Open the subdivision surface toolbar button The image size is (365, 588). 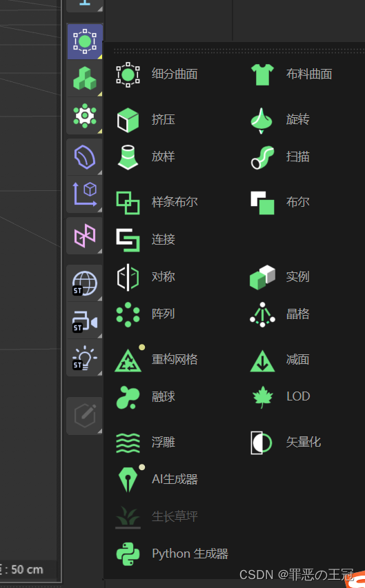[x=85, y=41]
